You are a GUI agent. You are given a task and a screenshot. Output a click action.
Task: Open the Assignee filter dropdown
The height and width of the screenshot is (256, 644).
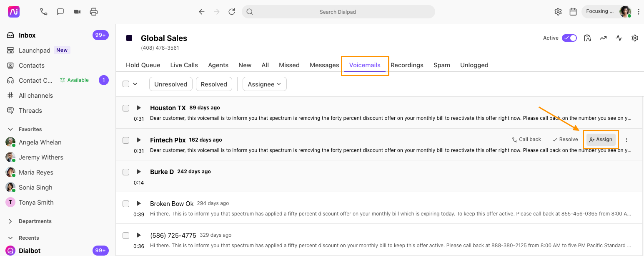tap(265, 84)
